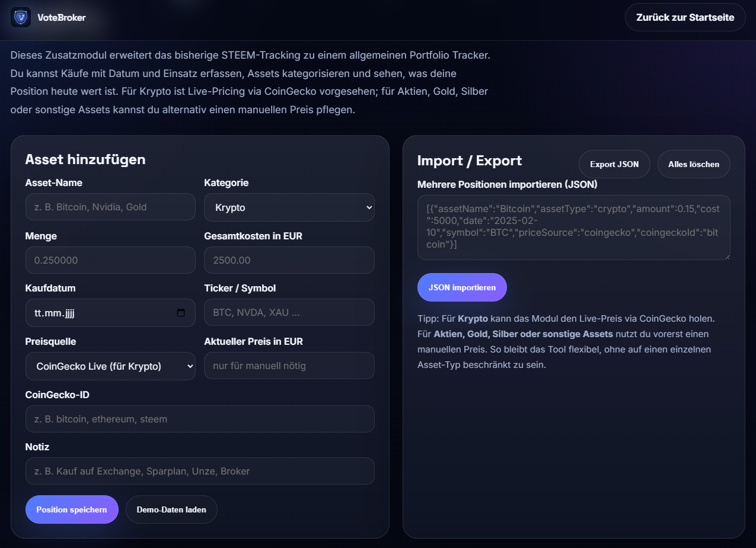Image resolution: width=756 pixels, height=548 pixels.
Task: Click the JSON import textarea
Action: click(x=573, y=227)
